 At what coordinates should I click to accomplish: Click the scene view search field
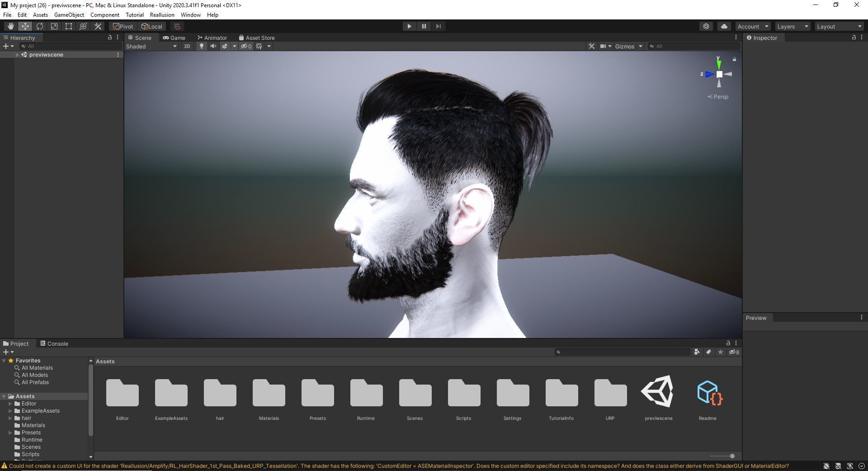(694, 46)
